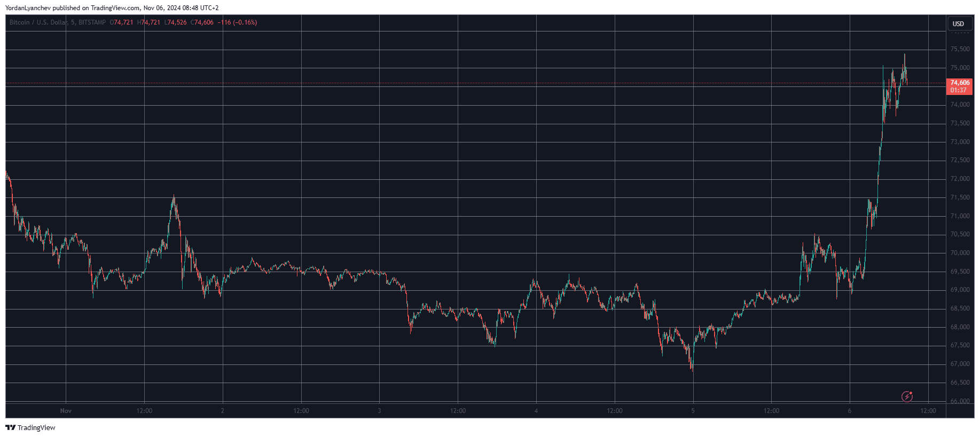The height and width of the screenshot is (437, 980).
Task: Click the date 3 on the time axis
Action: point(379,411)
